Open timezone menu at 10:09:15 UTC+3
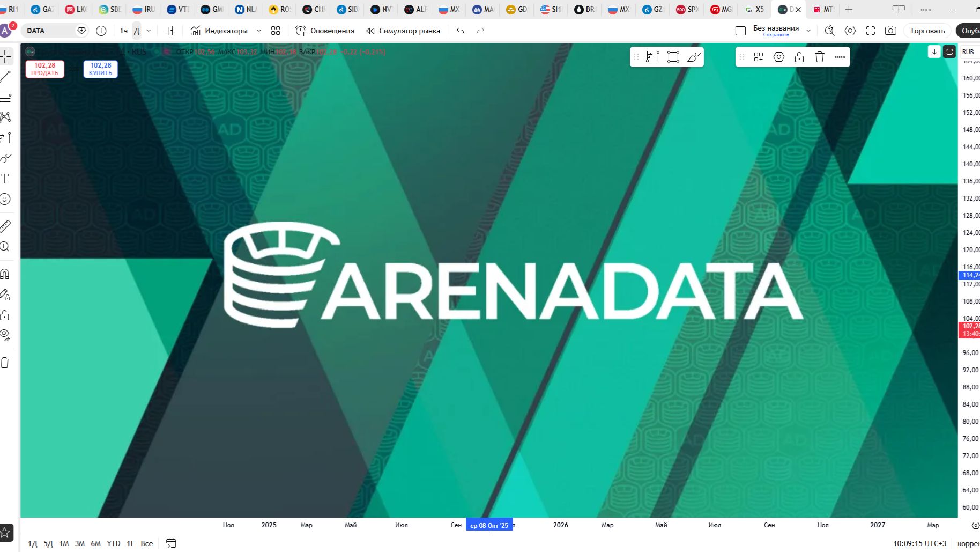The width and height of the screenshot is (980, 552). click(x=920, y=543)
